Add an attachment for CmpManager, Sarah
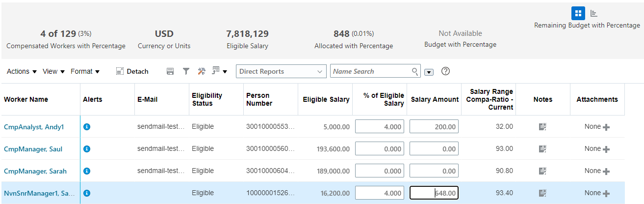This screenshot has width=644, height=204. click(606, 172)
